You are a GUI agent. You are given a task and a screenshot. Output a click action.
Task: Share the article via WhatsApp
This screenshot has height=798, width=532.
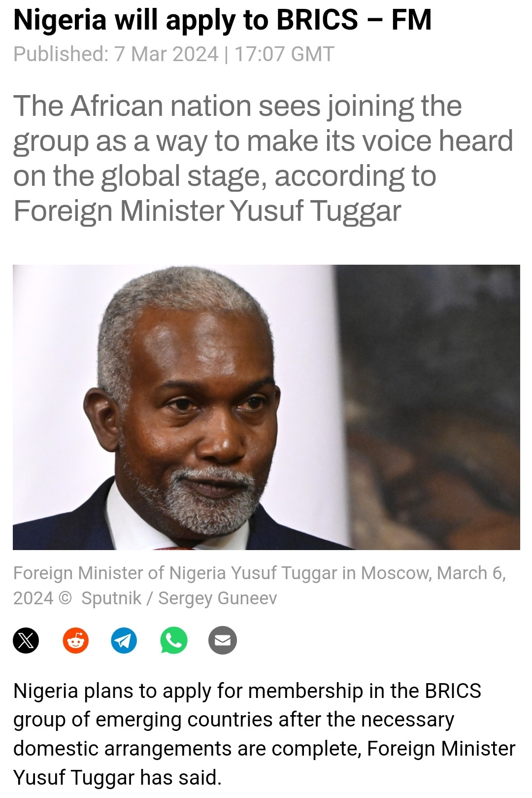[173, 640]
